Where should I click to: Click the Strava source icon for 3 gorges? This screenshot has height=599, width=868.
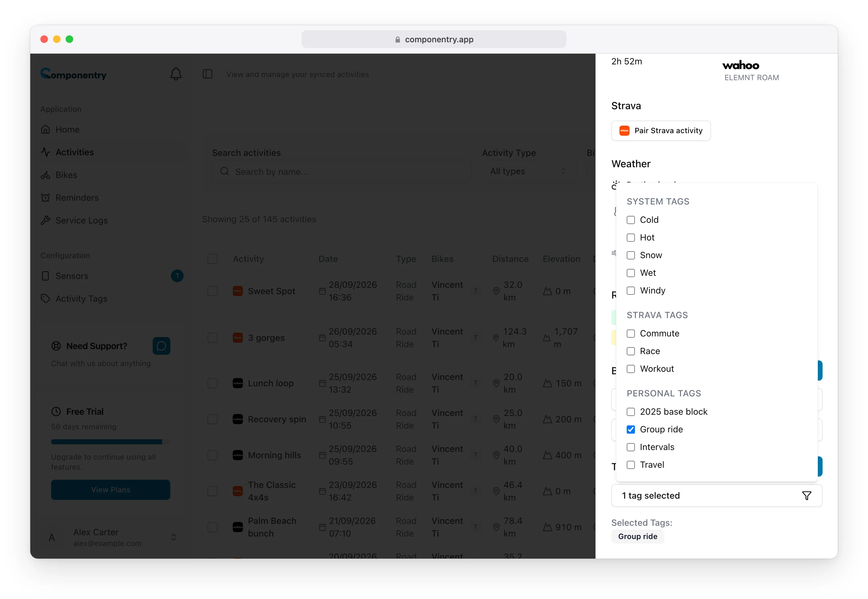pos(238,338)
